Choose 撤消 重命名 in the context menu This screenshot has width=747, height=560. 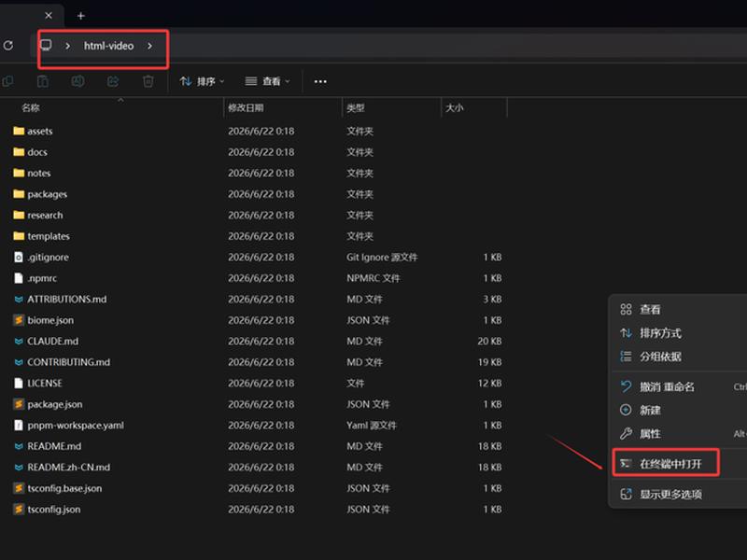coord(667,386)
